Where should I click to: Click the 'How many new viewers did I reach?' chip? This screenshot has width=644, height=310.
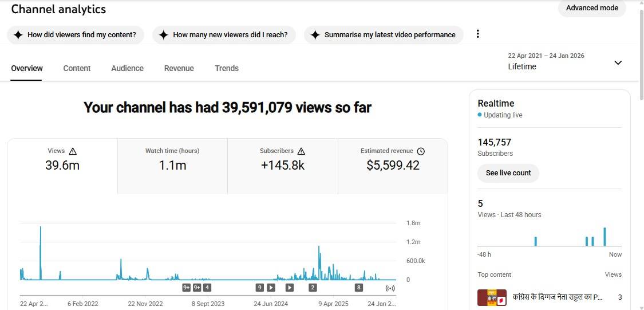(224, 35)
